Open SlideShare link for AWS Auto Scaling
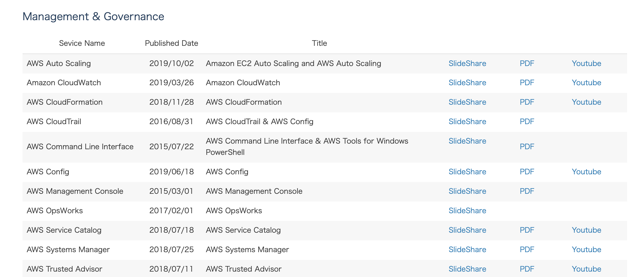644x277 pixels. pyautogui.click(x=467, y=63)
